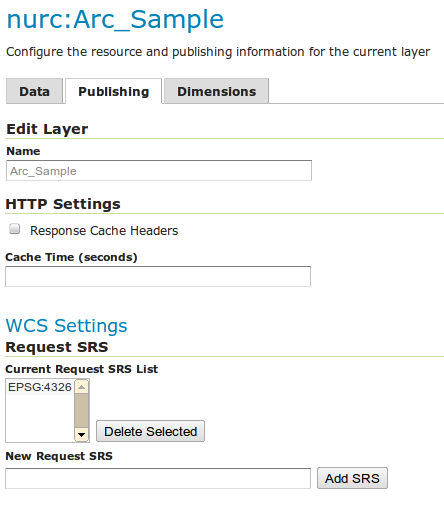Select the Publishing tab
444x521 pixels.
(113, 91)
